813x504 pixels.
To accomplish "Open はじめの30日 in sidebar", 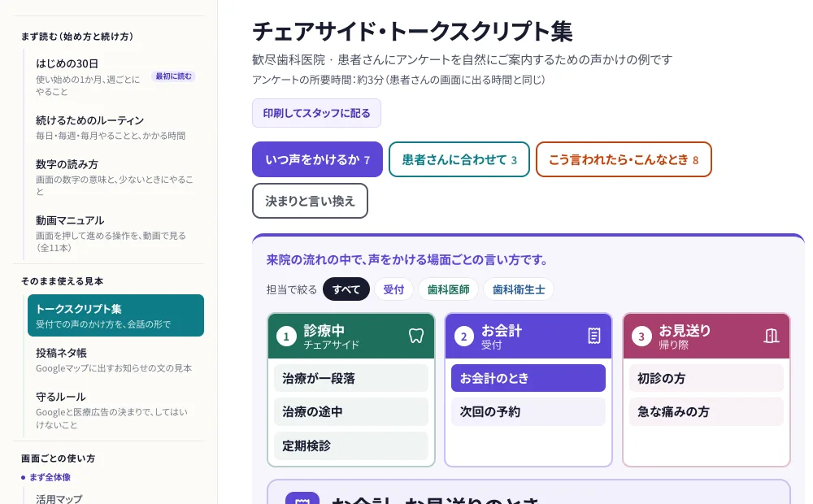I will coord(115,76).
